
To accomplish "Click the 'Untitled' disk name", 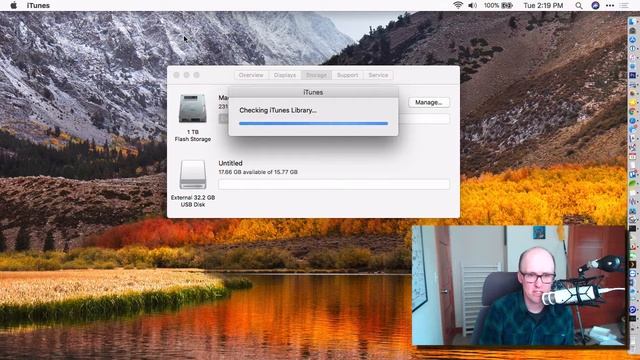I will 230,163.
